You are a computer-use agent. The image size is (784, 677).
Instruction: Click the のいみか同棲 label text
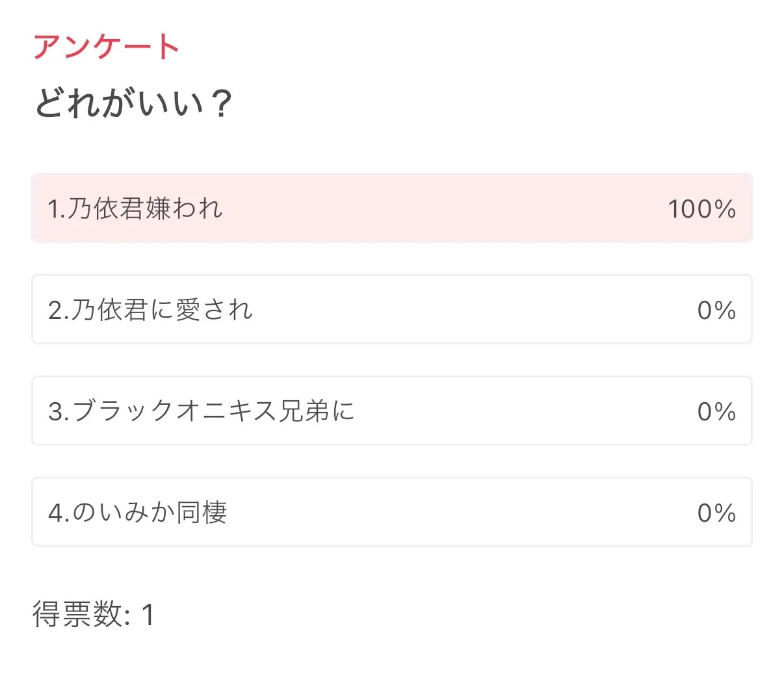pos(150,513)
